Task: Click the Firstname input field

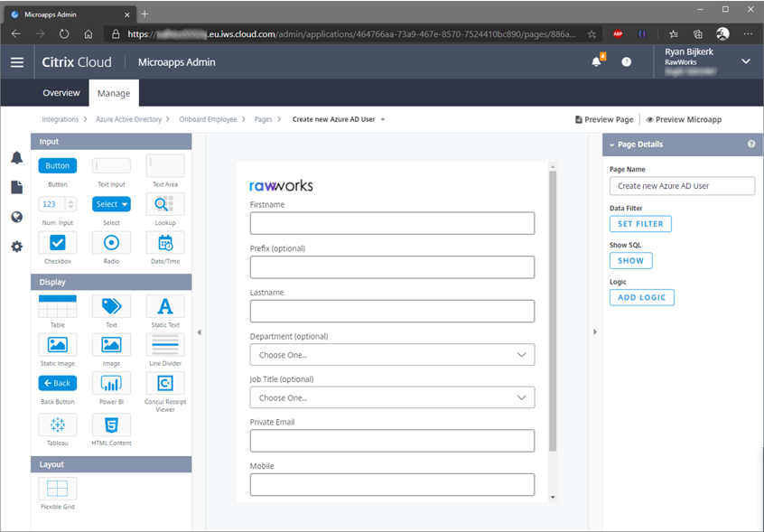Action: [392, 223]
